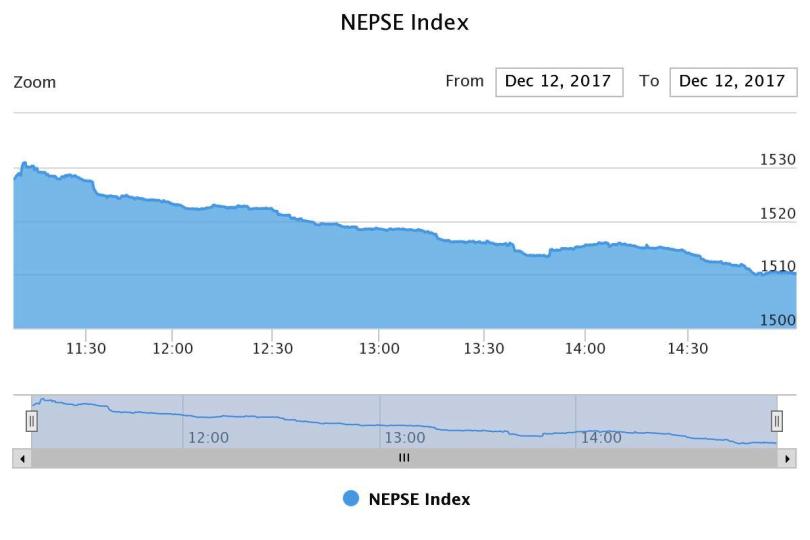This screenshot has height=540, width=810.
Task: Click the 13:30 main x-axis label
Action: (x=484, y=348)
